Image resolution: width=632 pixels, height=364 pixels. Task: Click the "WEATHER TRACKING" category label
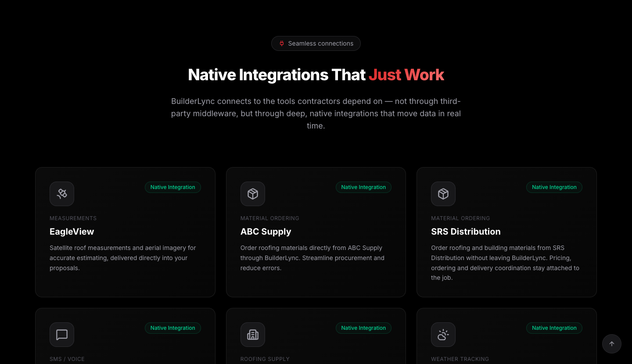tap(460, 359)
